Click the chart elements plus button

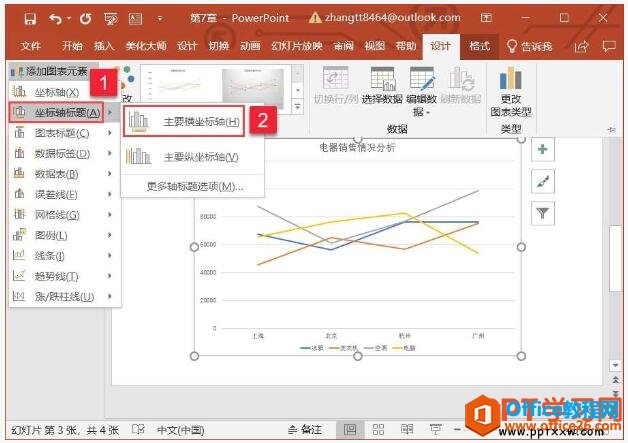[543, 149]
